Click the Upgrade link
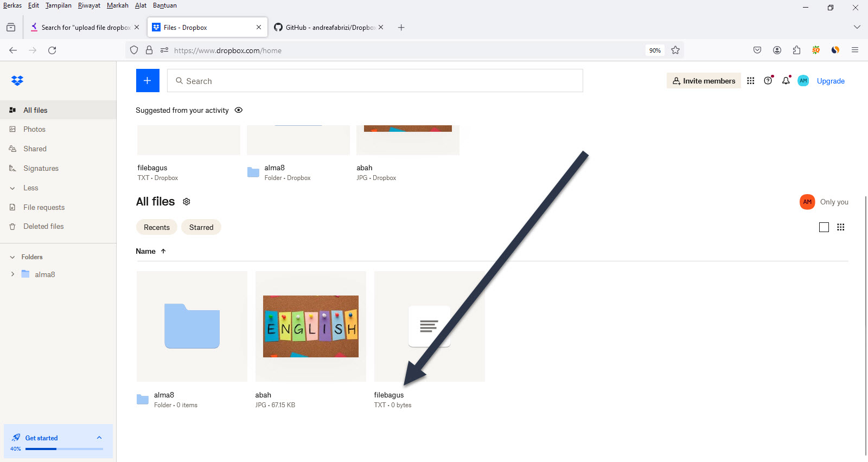 (831, 81)
